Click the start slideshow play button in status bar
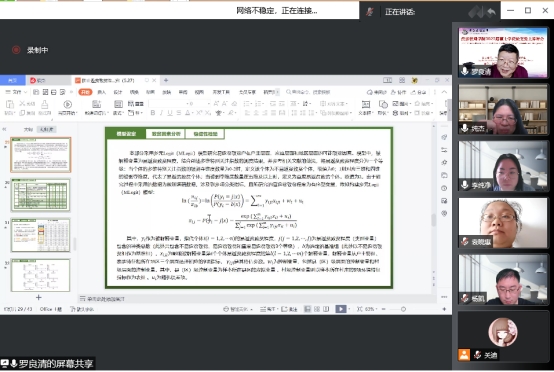 coord(341,309)
